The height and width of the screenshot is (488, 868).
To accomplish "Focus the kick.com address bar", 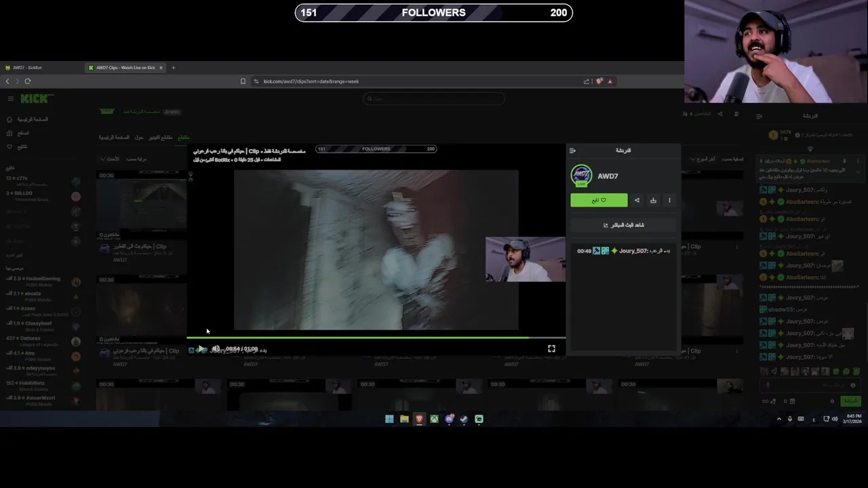I will [414, 81].
